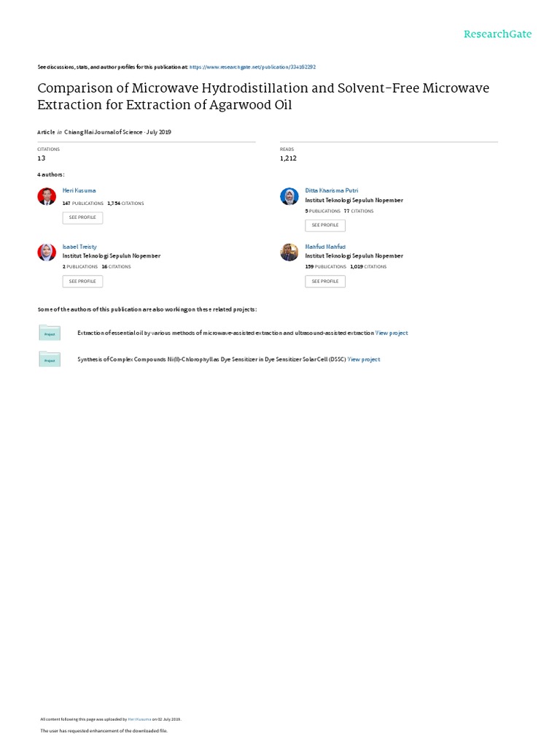Click the Dye Sensitizer project icon
Viewport: 560px width, 747px height.
tap(50, 359)
